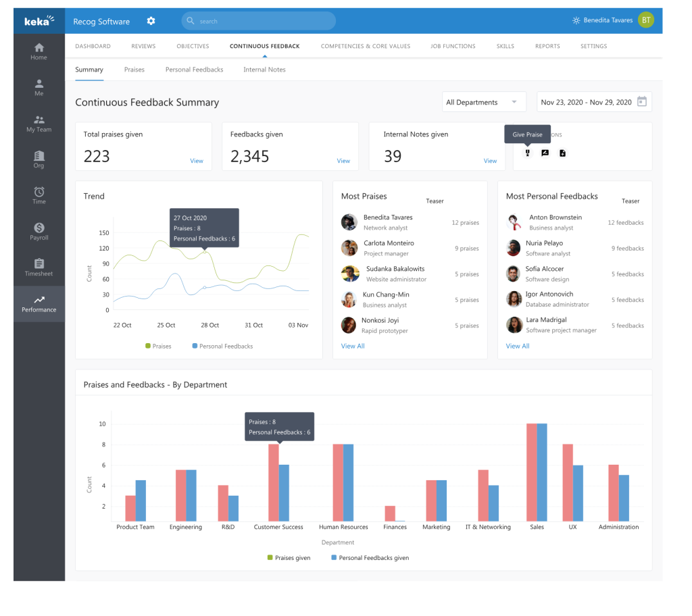The image size is (692, 616).
Task: Click Sudanka Bakalowits' name
Action: pyautogui.click(x=395, y=269)
